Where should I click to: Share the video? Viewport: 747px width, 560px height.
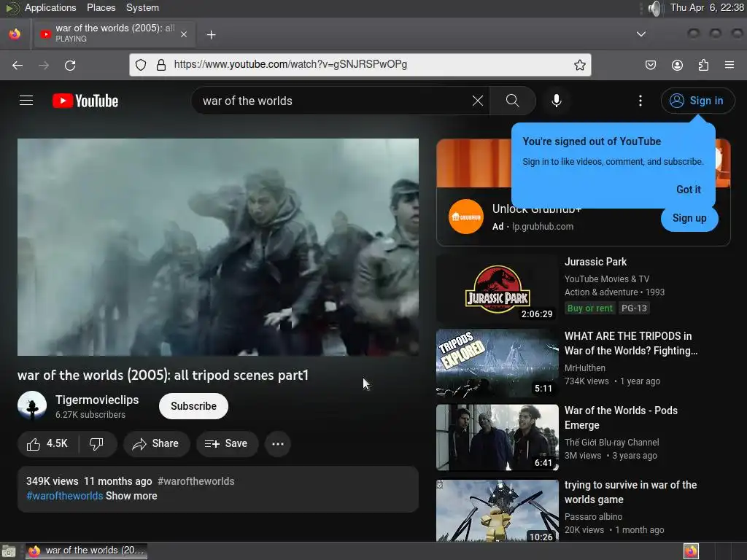pos(156,444)
